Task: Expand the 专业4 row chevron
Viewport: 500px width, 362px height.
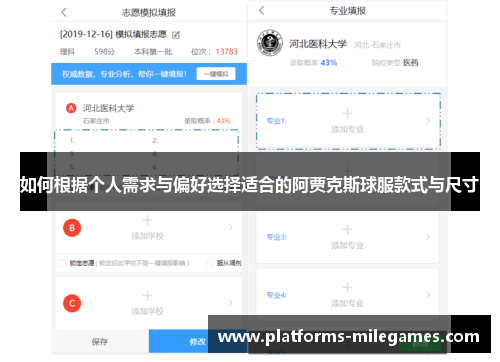Action: point(428,295)
